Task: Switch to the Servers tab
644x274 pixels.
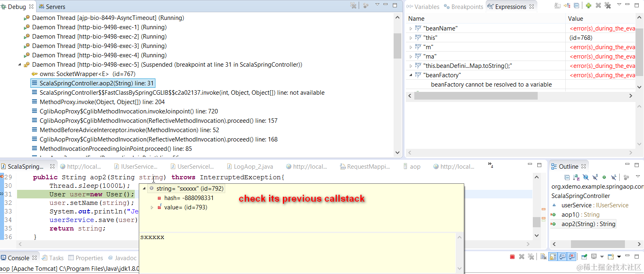Action: (x=52, y=7)
